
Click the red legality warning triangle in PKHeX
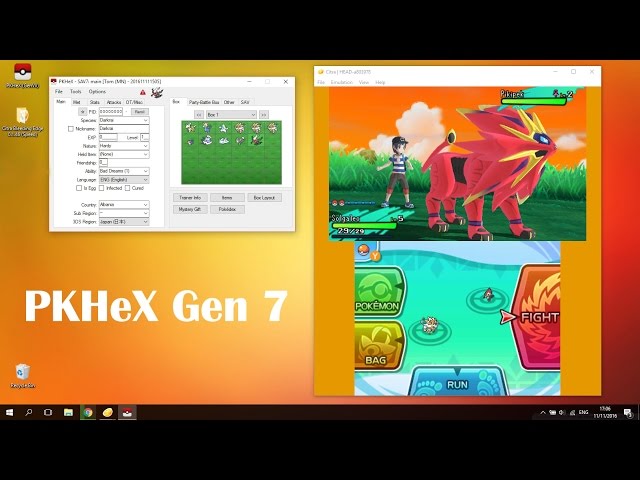pyautogui.click(x=142, y=92)
